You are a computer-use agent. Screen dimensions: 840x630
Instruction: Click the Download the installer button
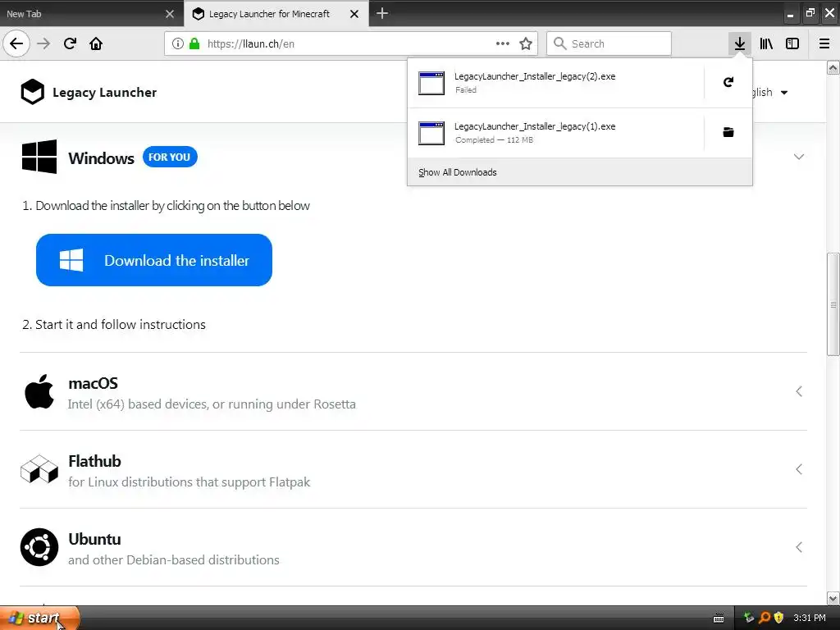coord(154,260)
